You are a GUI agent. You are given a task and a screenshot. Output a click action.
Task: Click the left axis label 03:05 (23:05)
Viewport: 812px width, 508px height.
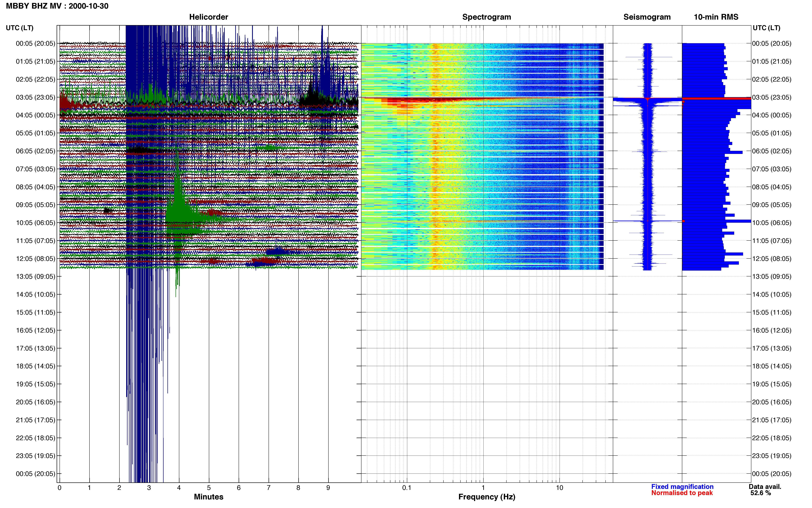tap(36, 97)
